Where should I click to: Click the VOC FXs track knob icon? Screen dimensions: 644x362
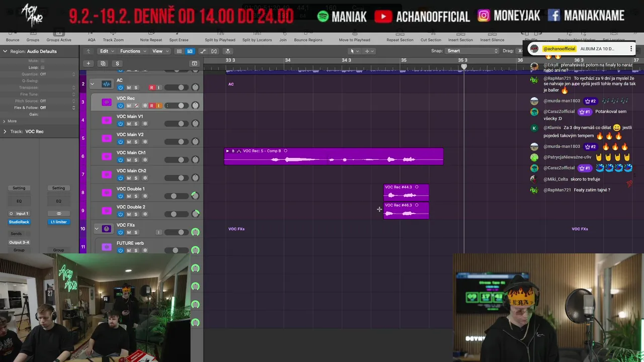pos(106,229)
